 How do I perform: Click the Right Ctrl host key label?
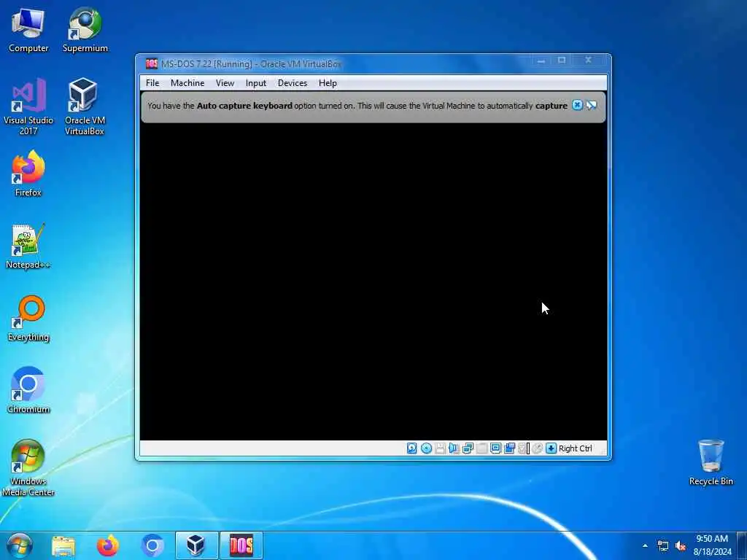coord(576,448)
